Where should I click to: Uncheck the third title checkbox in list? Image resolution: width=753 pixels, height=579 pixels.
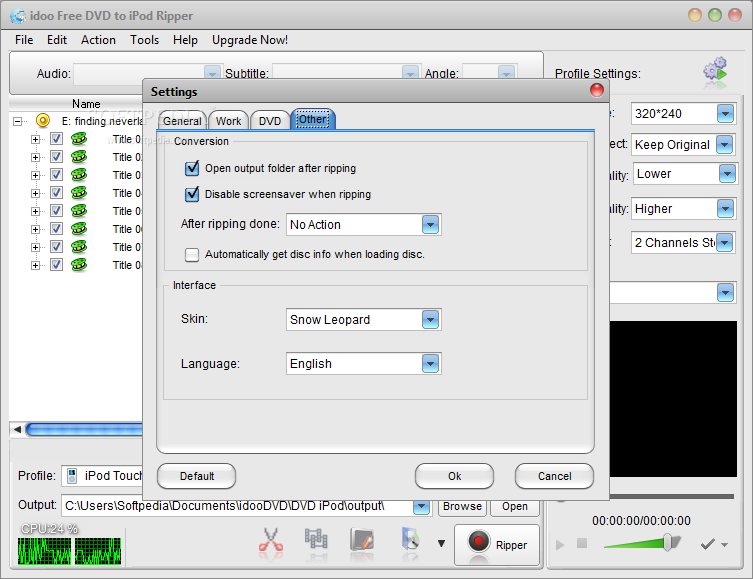click(56, 175)
